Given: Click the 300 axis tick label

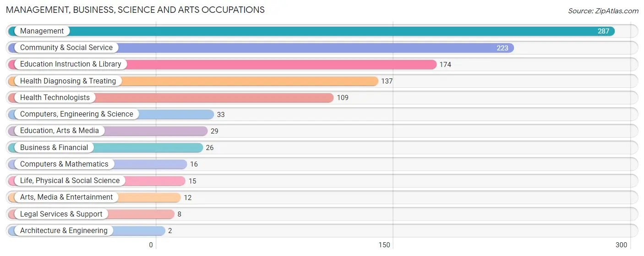Looking at the screenshot, I should tap(621, 245).
